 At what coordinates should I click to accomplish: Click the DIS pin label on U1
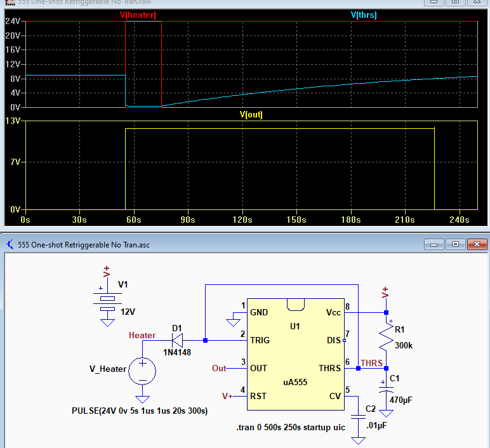[334, 340]
